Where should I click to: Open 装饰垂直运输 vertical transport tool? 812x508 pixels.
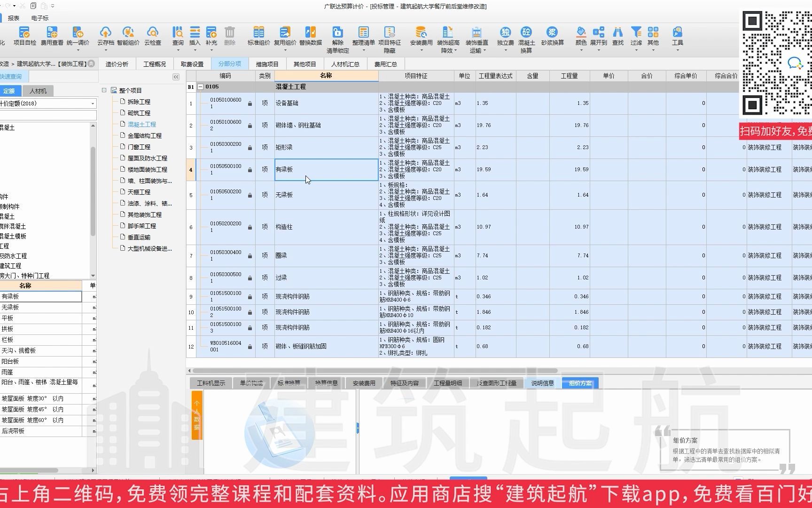click(x=476, y=40)
